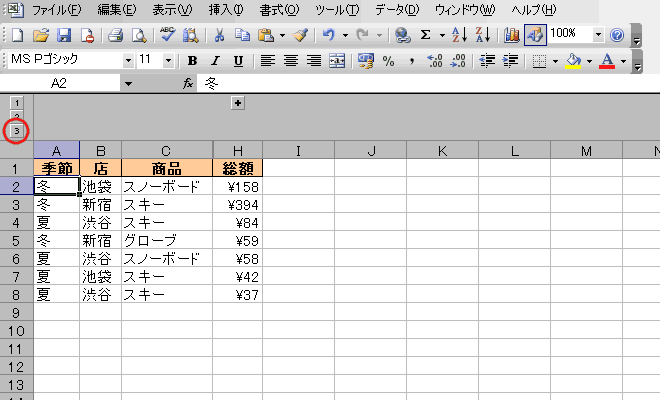Decrease decimal places
Image resolution: width=660 pixels, height=400 pixels.
tap(458, 61)
